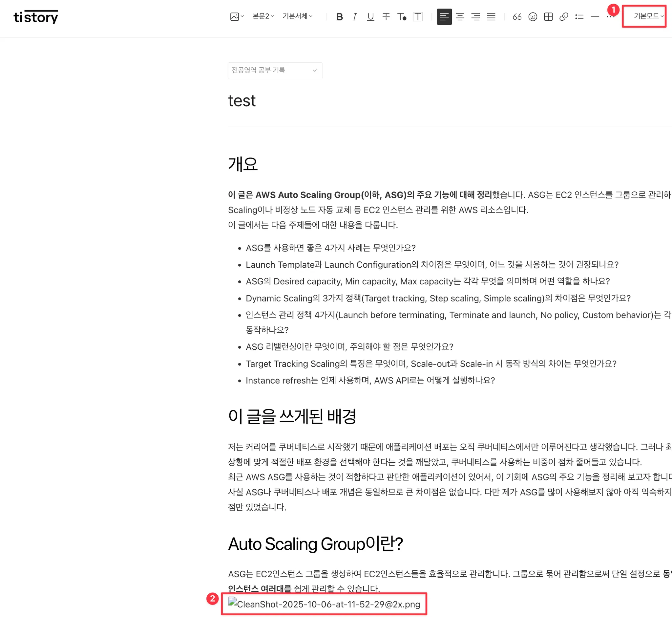Image resolution: width=672 pixels, height=617 pixels.
Task: Select left text alignment
Action: pos(444,17)
